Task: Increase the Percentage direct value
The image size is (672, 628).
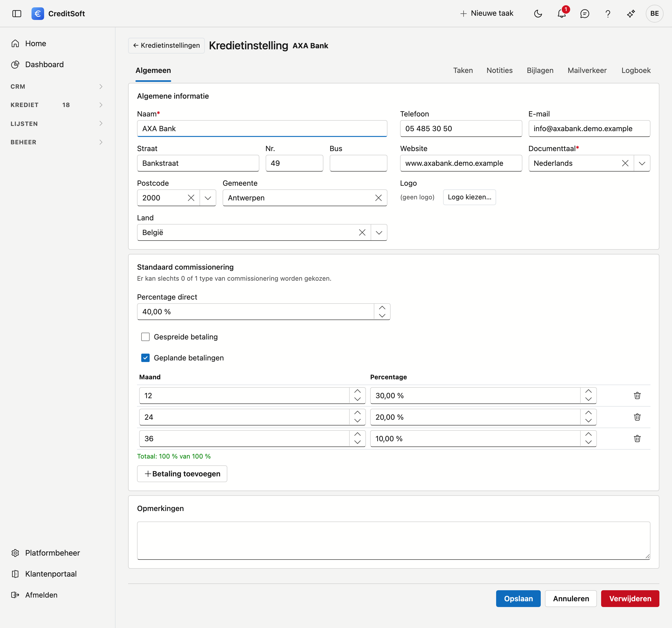Action: coord(382,308)
